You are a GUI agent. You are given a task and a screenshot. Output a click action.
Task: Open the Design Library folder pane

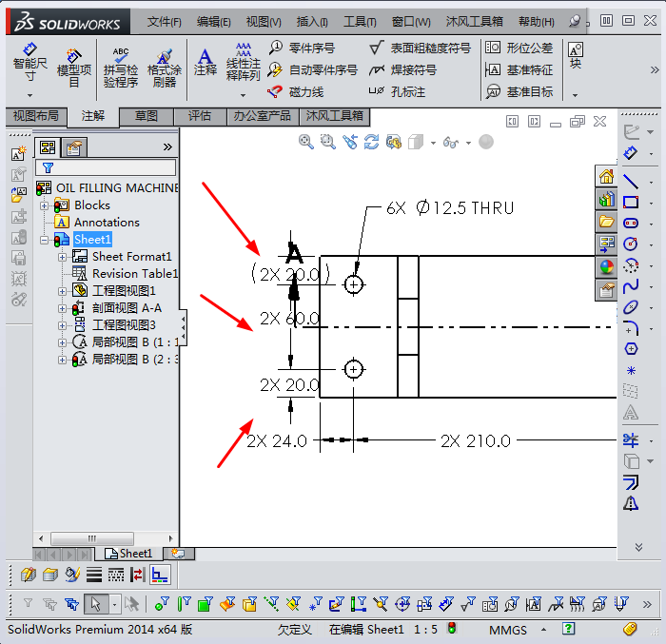click(606, 222)
